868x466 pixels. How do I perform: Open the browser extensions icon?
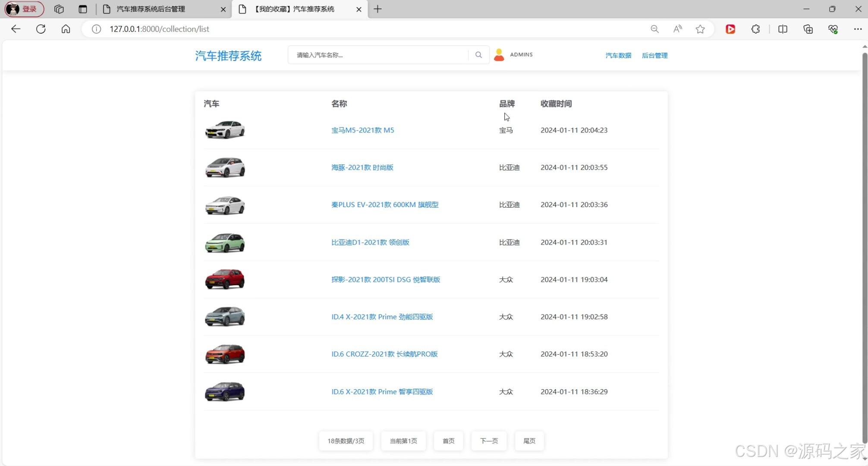(x=755, y=29)
